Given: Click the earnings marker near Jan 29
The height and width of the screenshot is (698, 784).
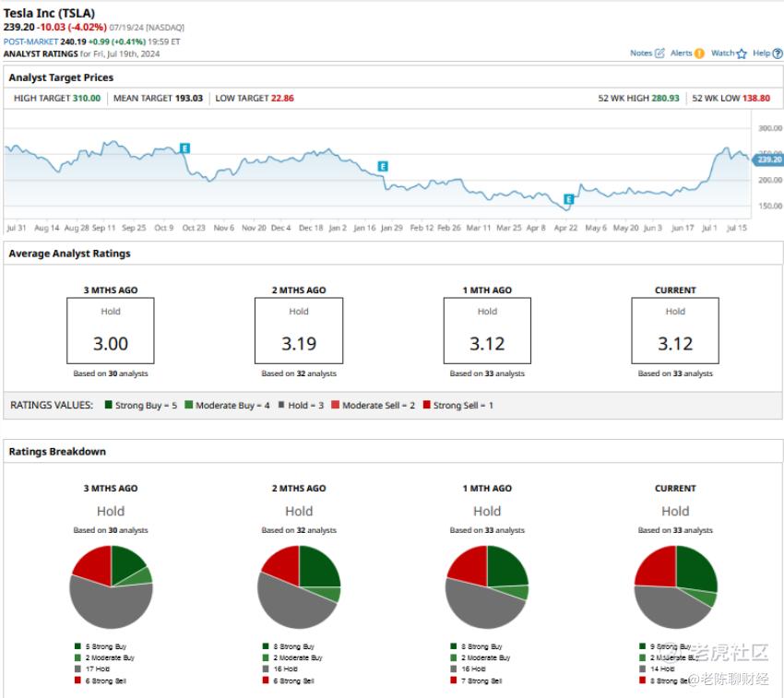Looking at the screenshot, I should click(x=383, y=167).
